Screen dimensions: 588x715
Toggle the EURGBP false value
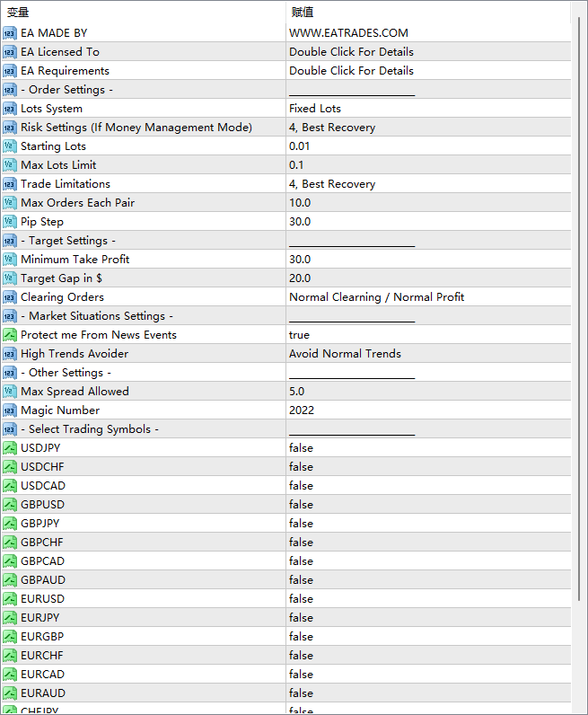click(301, 637)
